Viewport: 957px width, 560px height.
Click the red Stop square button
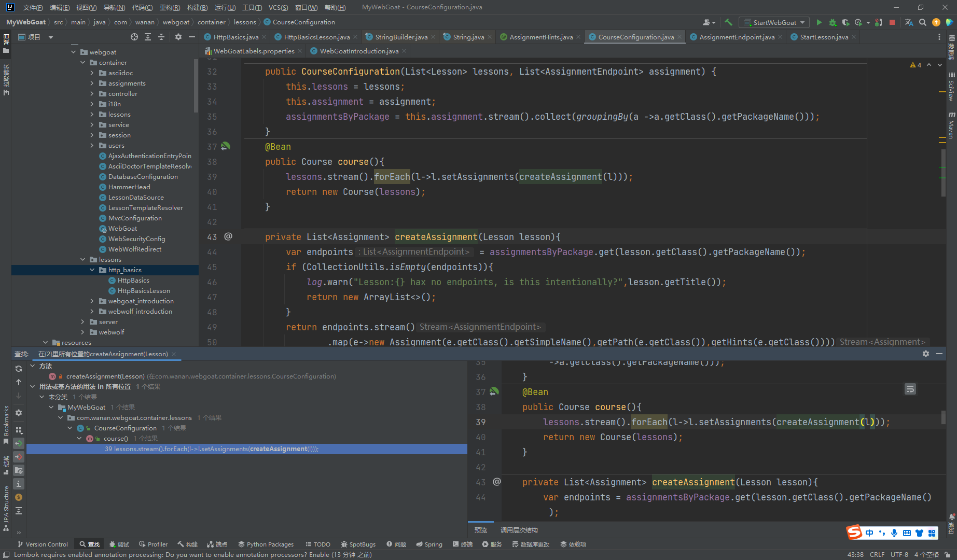pos(892,22)
